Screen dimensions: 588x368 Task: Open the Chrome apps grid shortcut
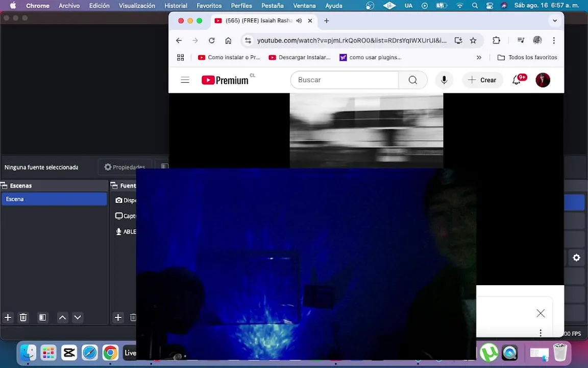click(180, 57)
